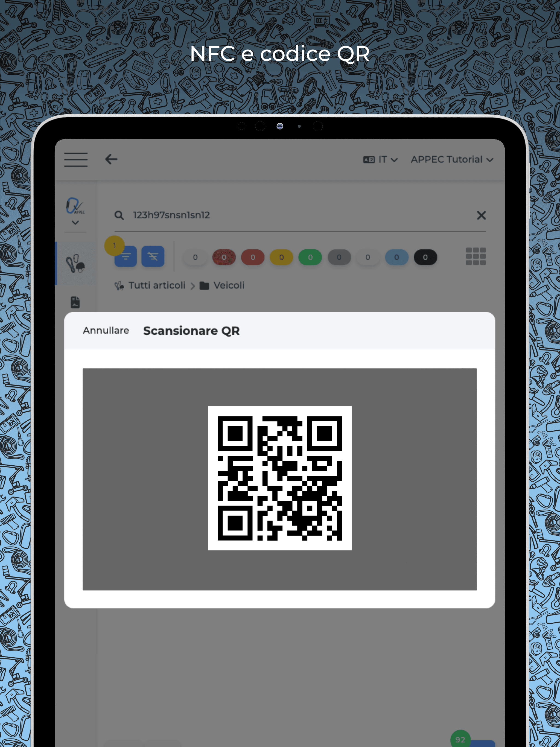Click the grid view toggle icon
The image size is (560, 747).
(x=476, y=256)
